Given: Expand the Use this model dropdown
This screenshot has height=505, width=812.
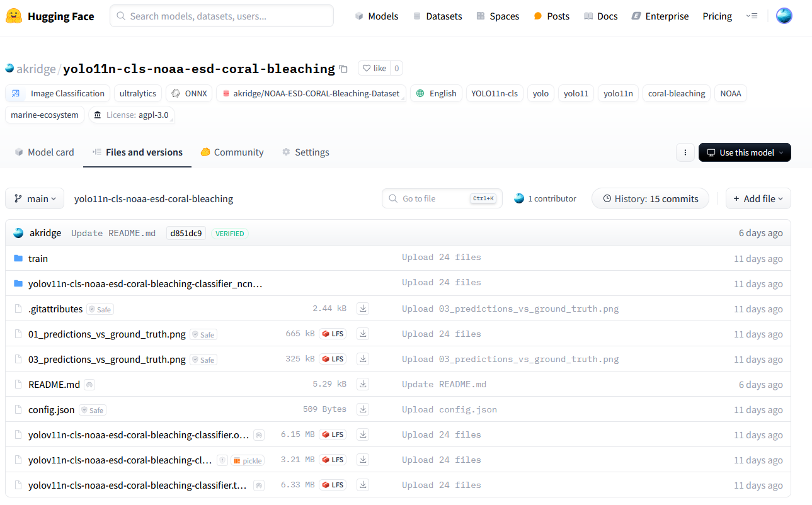Looking at the screenshot, I should click(745, 152).
